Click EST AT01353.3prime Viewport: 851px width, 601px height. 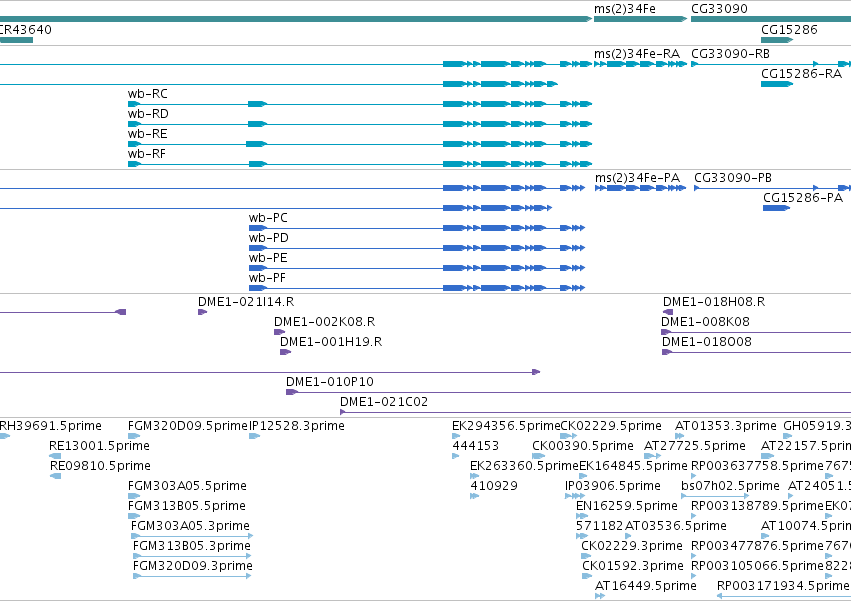726,426
